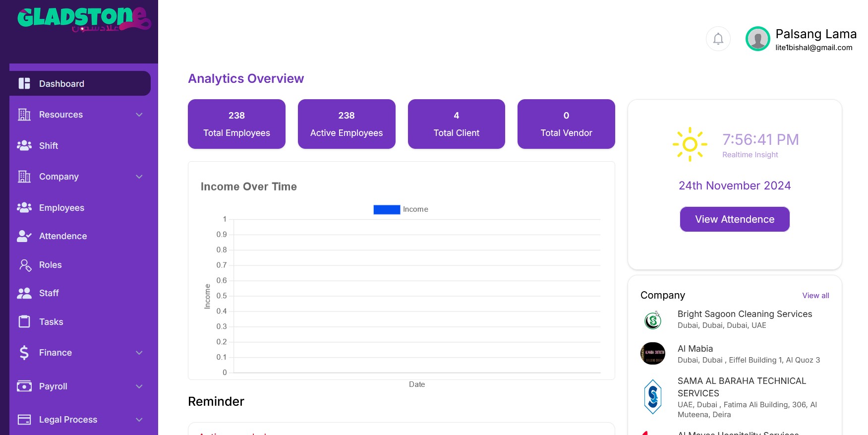Expand the Legal Process chevron

139,420
